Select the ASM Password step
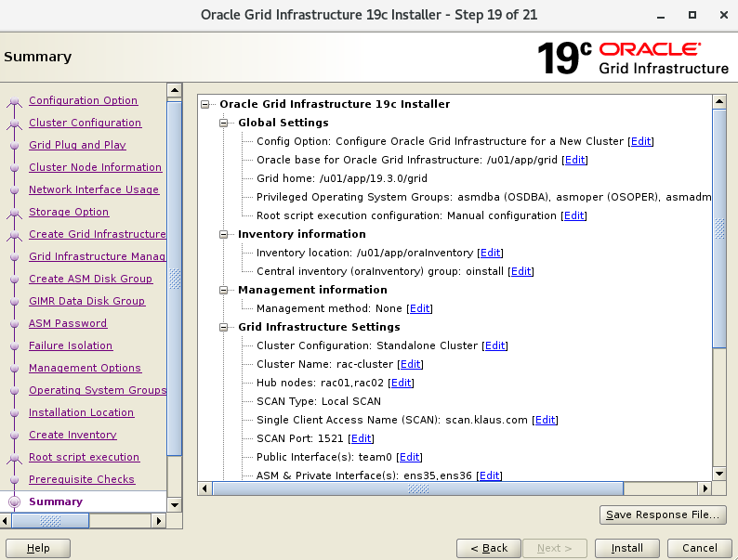 (x=68, y=323)
